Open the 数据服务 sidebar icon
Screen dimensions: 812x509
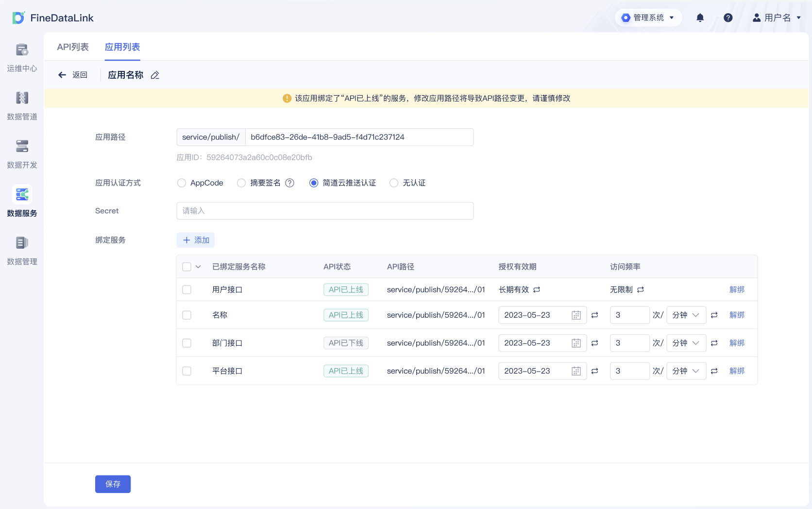click(x=22, y=194)
